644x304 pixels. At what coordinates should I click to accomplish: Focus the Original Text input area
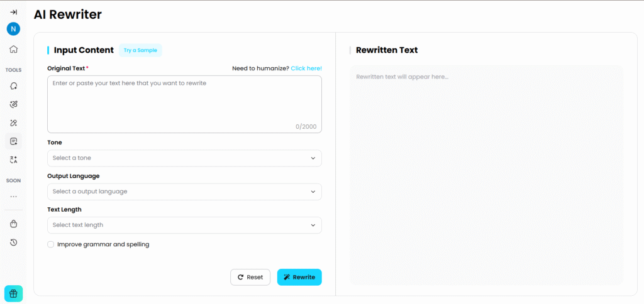click(184, 104)
